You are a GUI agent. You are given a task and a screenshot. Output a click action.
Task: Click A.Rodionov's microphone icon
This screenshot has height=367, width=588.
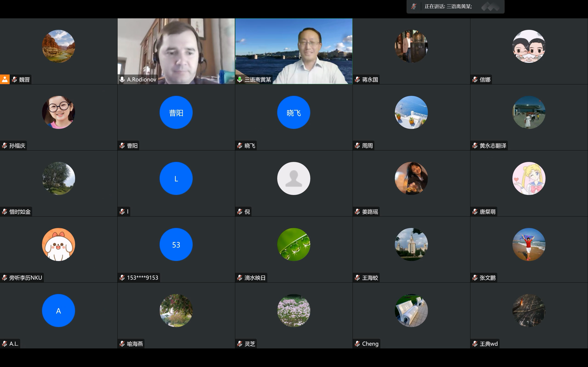tap(122, 79)
